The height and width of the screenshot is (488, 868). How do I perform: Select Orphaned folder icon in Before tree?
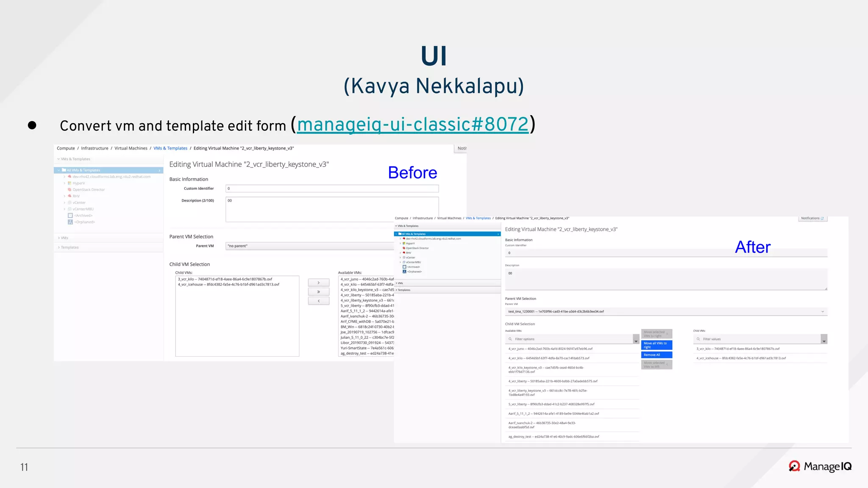70,222
